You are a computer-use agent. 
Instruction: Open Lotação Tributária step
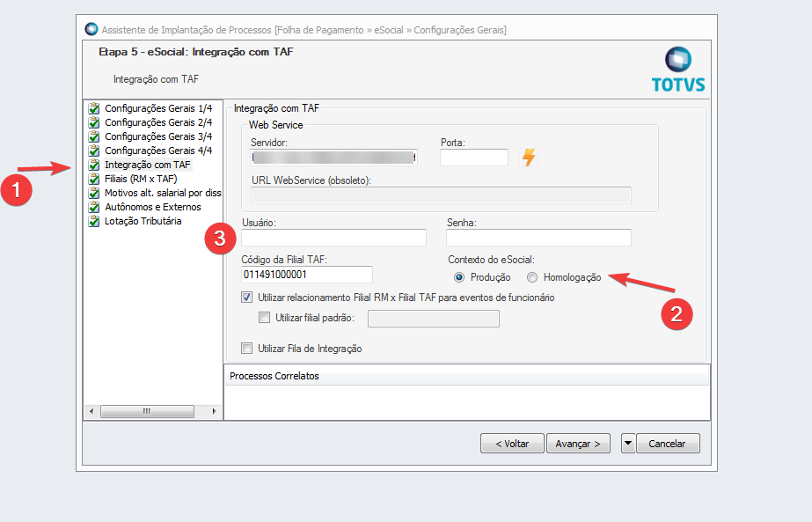point(143,221)
